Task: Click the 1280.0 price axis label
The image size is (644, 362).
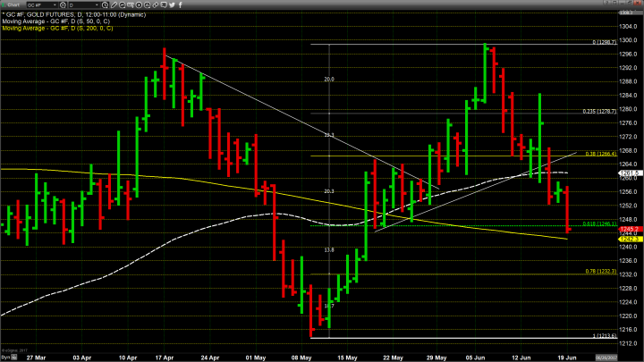Action: (629, 109)
